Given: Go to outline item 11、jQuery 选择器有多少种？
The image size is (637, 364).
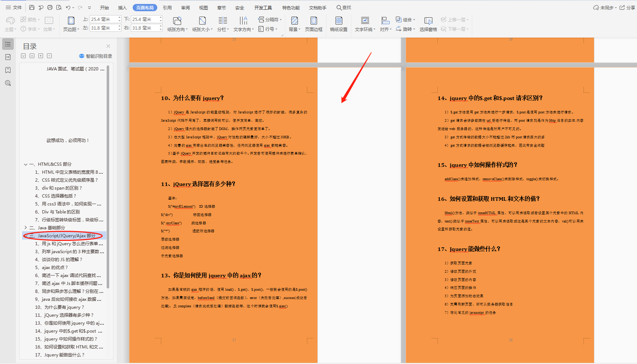Looking at the screenshot, I should point(64,315).
